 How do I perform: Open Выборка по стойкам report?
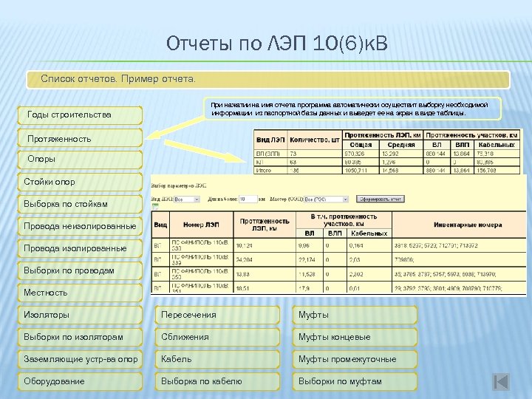point(80,204)
